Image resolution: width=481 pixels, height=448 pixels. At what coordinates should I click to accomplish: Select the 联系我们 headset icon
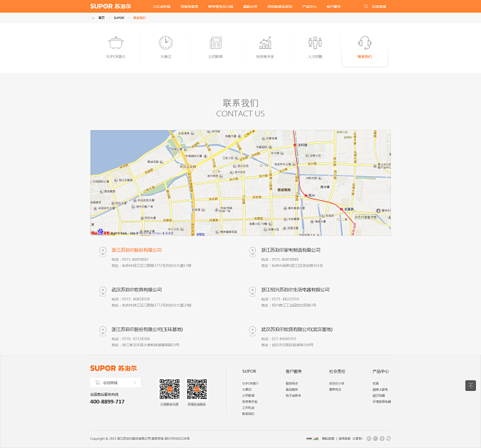tap(365, 42)
